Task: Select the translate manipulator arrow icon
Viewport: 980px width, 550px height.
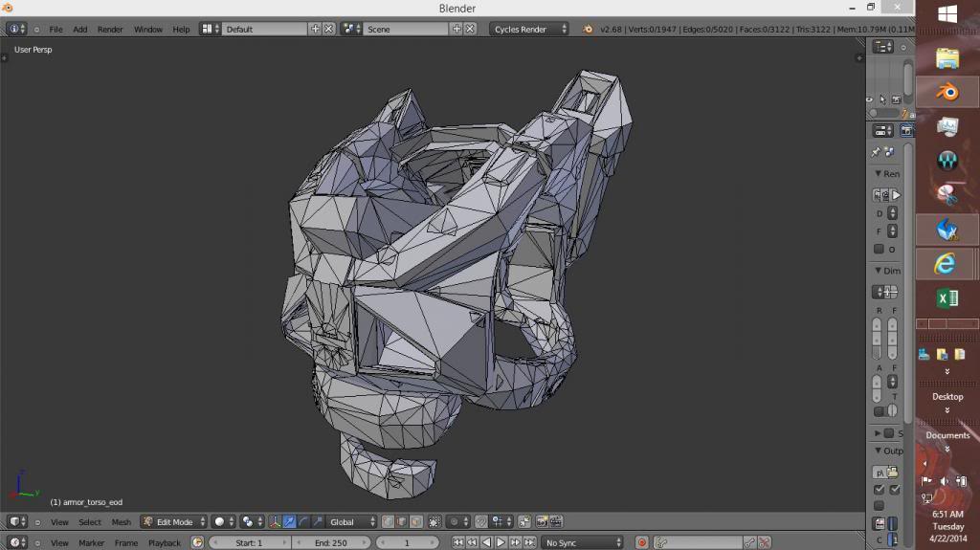Action: point(289,522)
